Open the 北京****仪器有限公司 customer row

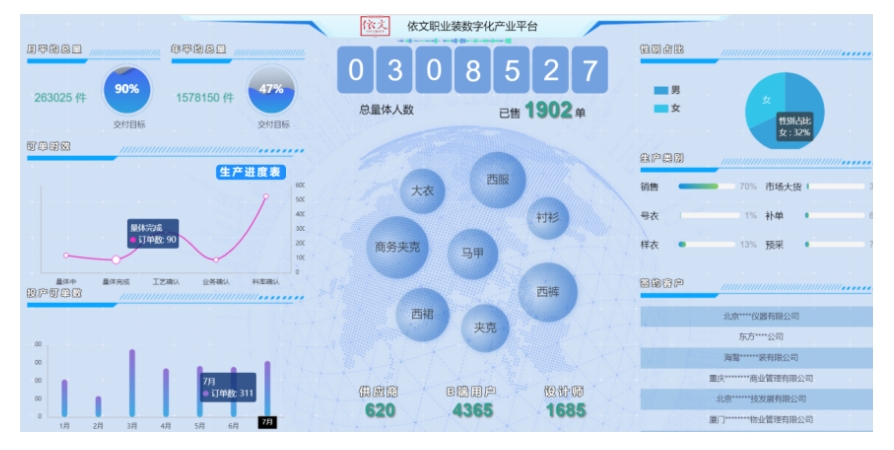(761, 316)
